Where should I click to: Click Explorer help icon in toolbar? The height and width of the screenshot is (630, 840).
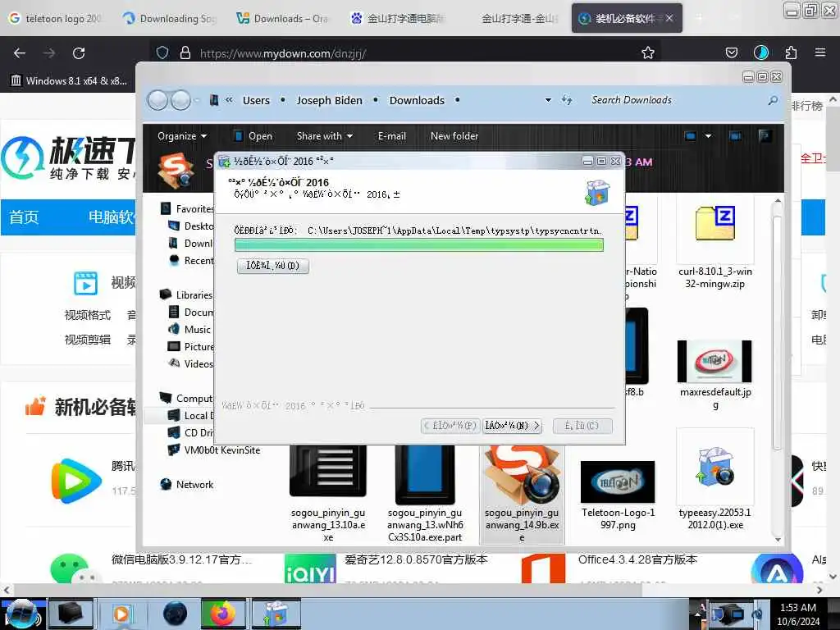(765, 136)
